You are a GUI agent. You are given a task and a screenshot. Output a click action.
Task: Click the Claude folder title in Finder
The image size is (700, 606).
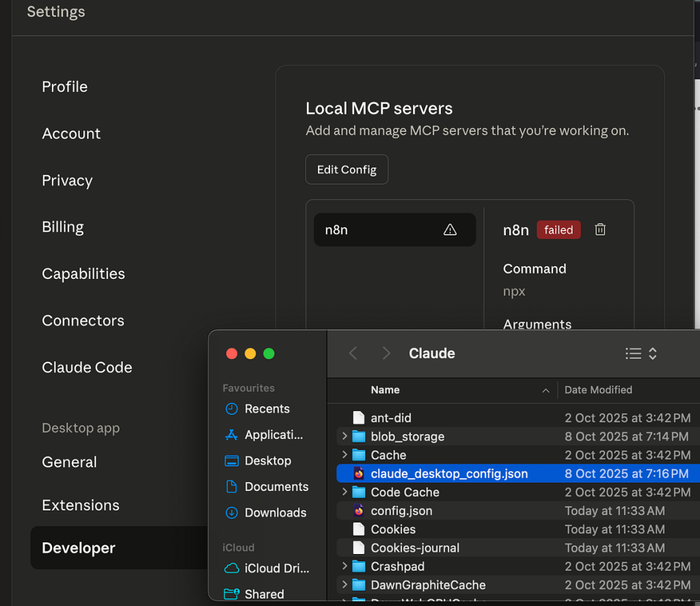pos(432,353)
